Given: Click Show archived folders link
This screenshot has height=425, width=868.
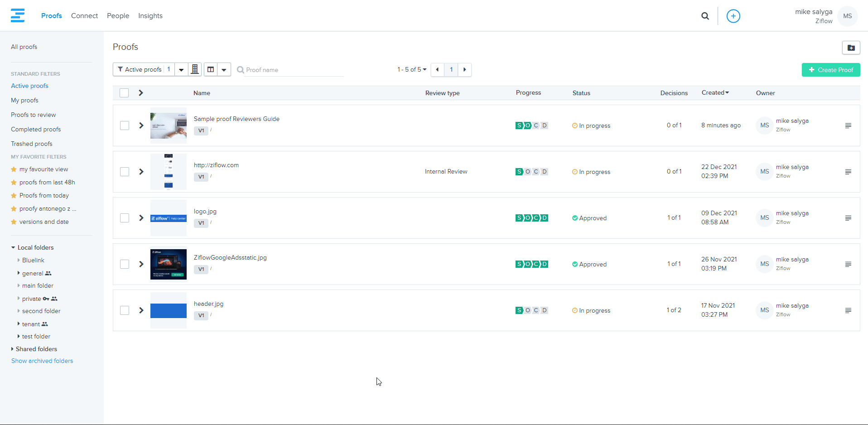Looking at the screenshot, I should pyautogui.click(x=42, y=361).
